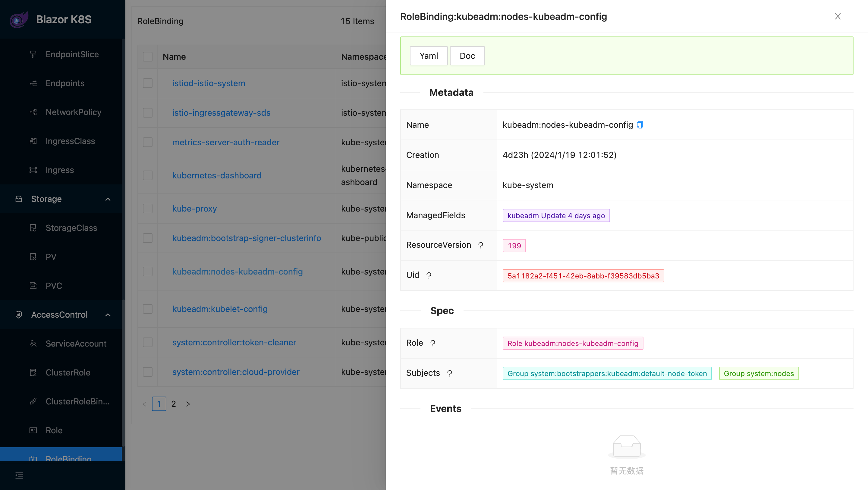Open the ServiceAccount sidebar menu item
The width and height of the screenshot is (868, 490).
pos(76,344)
